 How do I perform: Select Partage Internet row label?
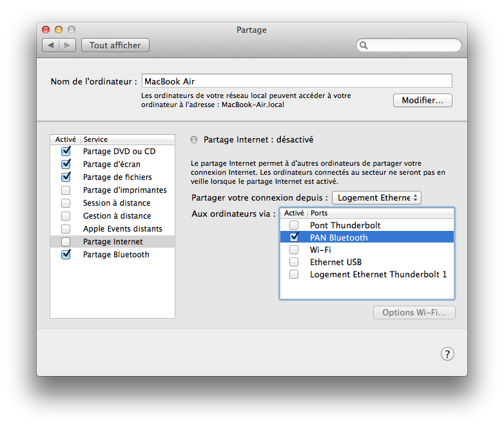click(113, 242)
